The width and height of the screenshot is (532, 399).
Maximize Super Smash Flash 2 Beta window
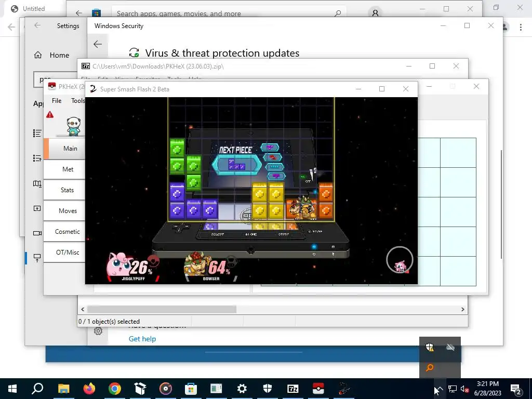coord(382,89)
